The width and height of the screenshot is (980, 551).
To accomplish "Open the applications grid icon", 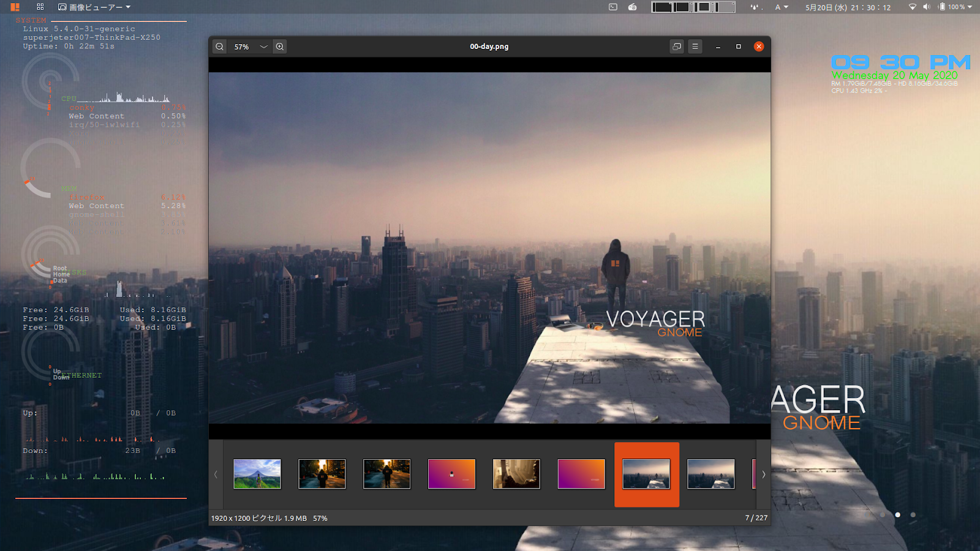I will pyautogui.click(x=40, y=7).
